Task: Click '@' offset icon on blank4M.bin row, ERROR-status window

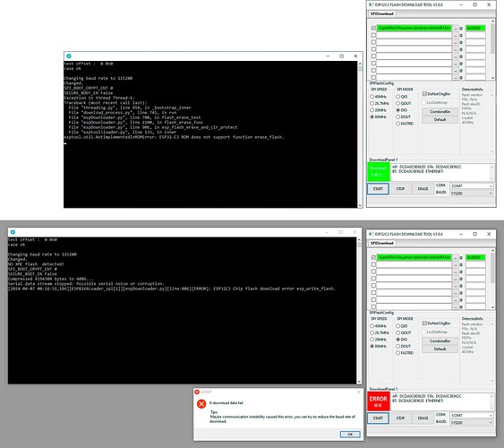Action: (461, 258)
